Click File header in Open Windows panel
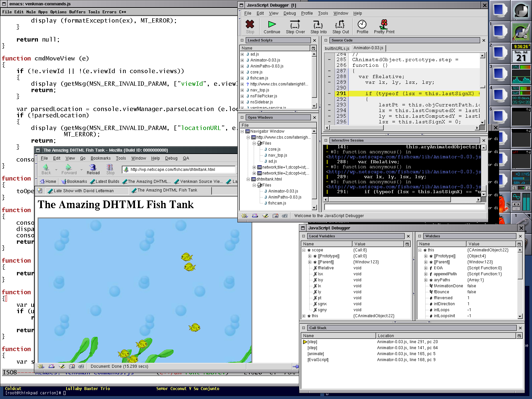 [x=278, y=125]
